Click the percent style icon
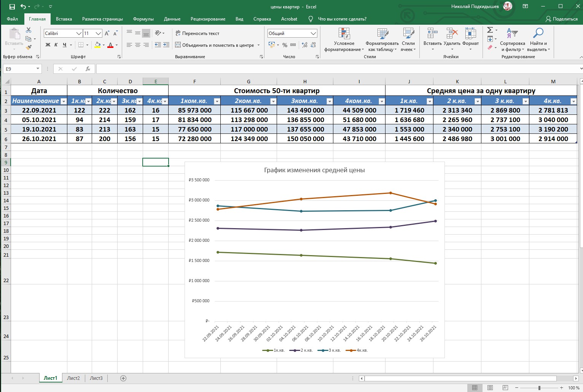583x392 pixels. point(285,45)
